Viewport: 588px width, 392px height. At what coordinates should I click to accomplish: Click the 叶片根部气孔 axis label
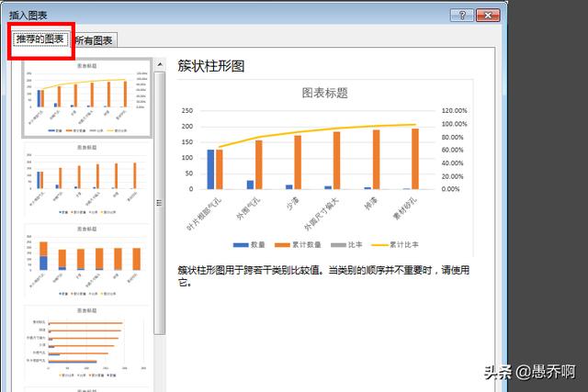204,213
